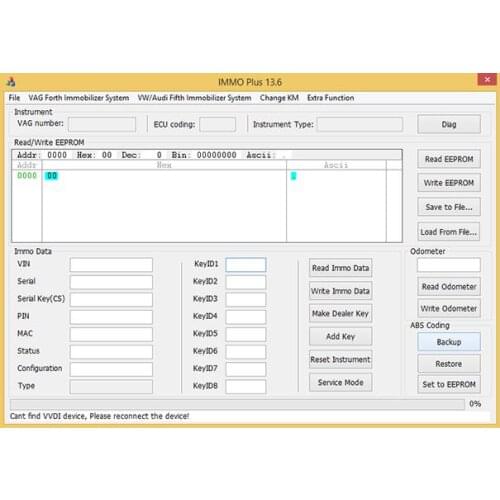
Task: Click the 0% progress indicator text
Action: point(475,404)
